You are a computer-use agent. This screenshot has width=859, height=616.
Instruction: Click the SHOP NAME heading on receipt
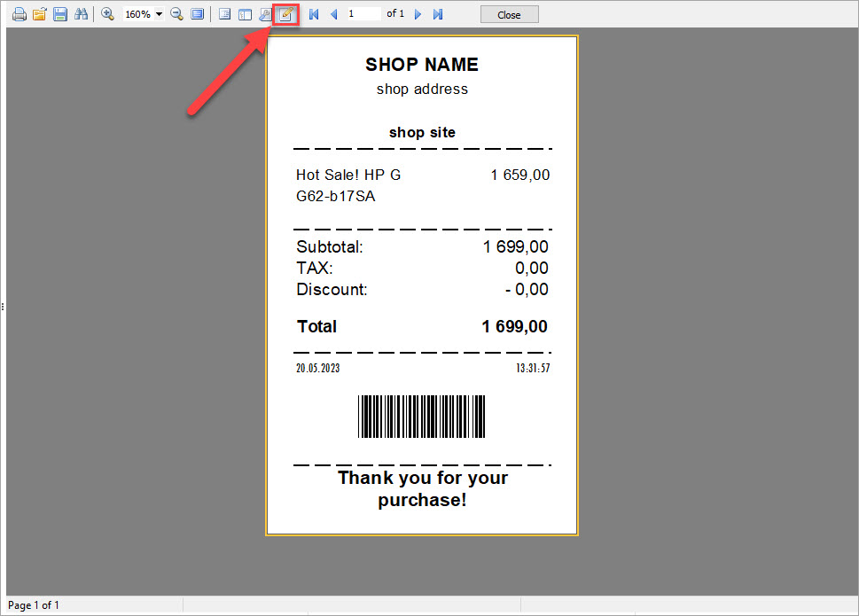(422, 65)
